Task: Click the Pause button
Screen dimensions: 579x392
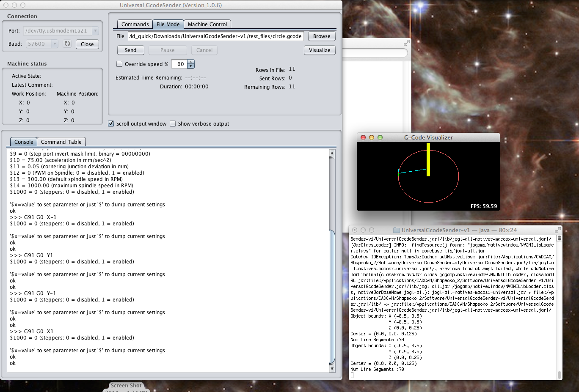Action: pos(168,50)
